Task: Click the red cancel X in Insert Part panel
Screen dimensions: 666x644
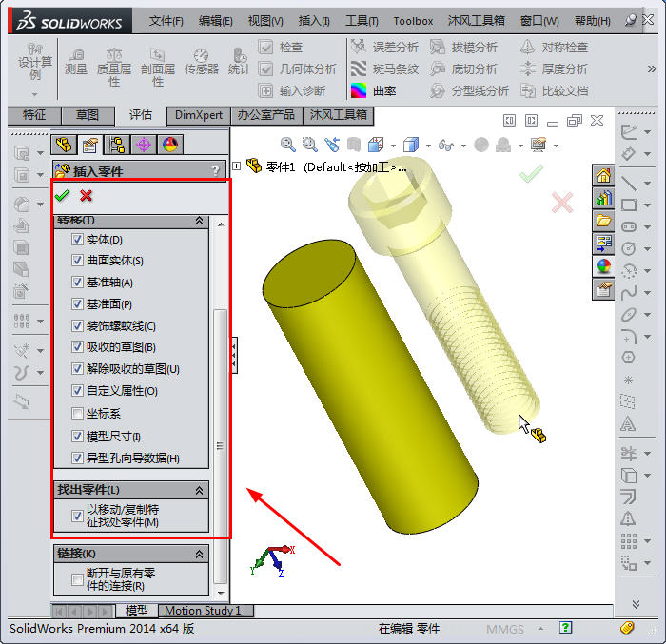Action: 87,195
